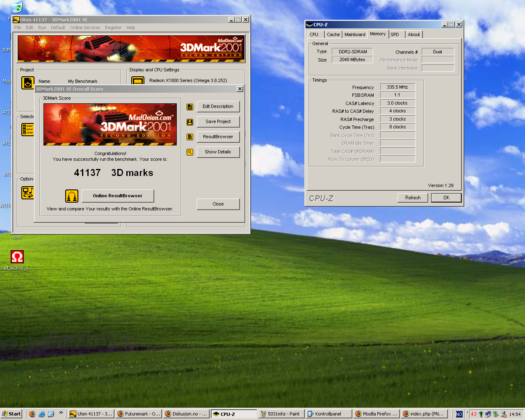525x420 pixels.
Task: Click the Save Project floppy icon
Action: (190, 122)
